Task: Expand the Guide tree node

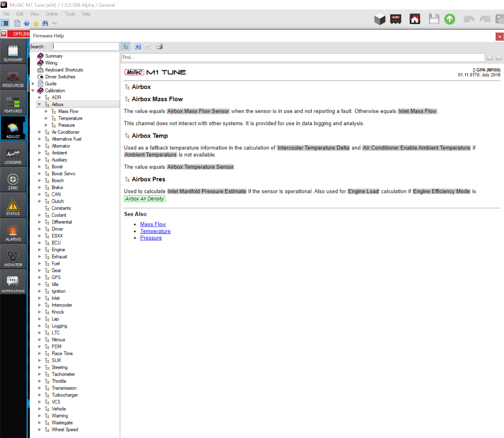Action: 33,84
